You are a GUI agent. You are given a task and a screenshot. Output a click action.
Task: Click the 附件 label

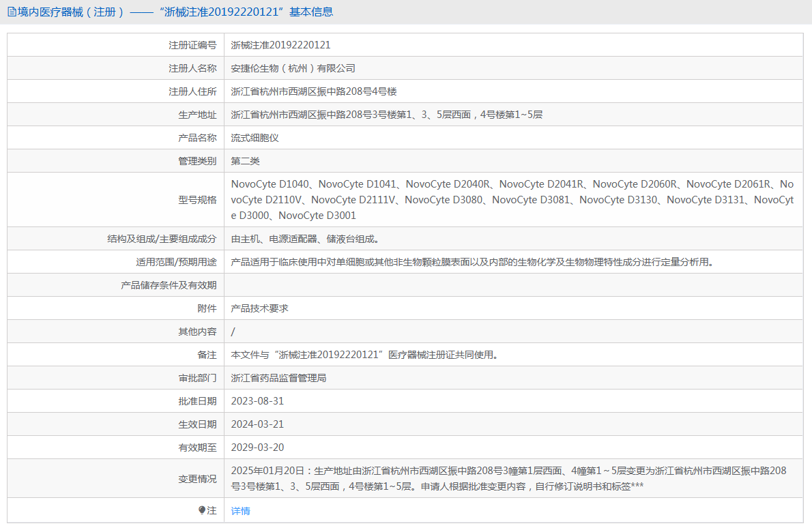(x=207, y=308)
